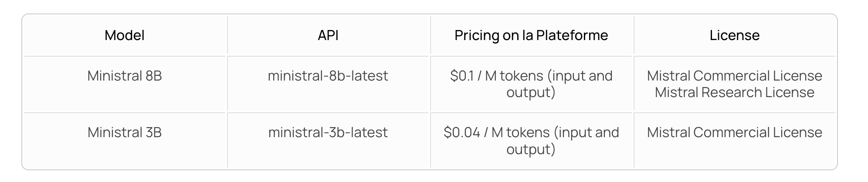Click Mistral Commercial License in Ministral 3B row
Screen dimensions: 868x182
coord(735,132)
